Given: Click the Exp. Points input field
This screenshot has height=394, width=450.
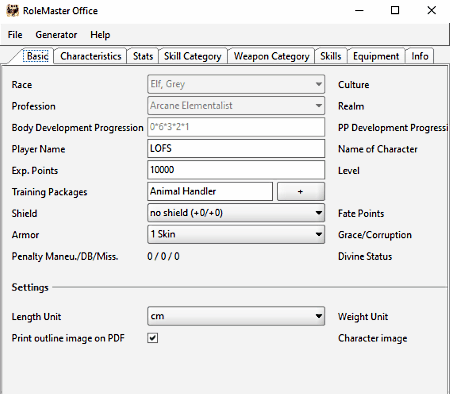Looking at the screenshot, I should tap(236, 170).
